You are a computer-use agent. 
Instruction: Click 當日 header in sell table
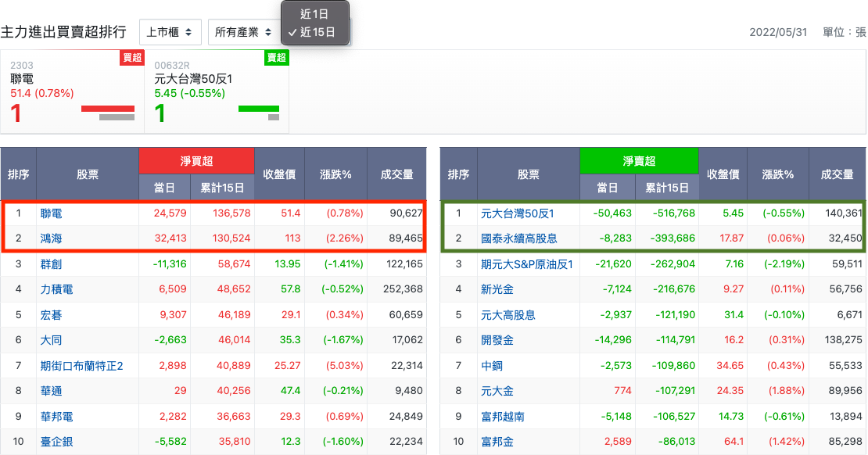click(608, 188)
